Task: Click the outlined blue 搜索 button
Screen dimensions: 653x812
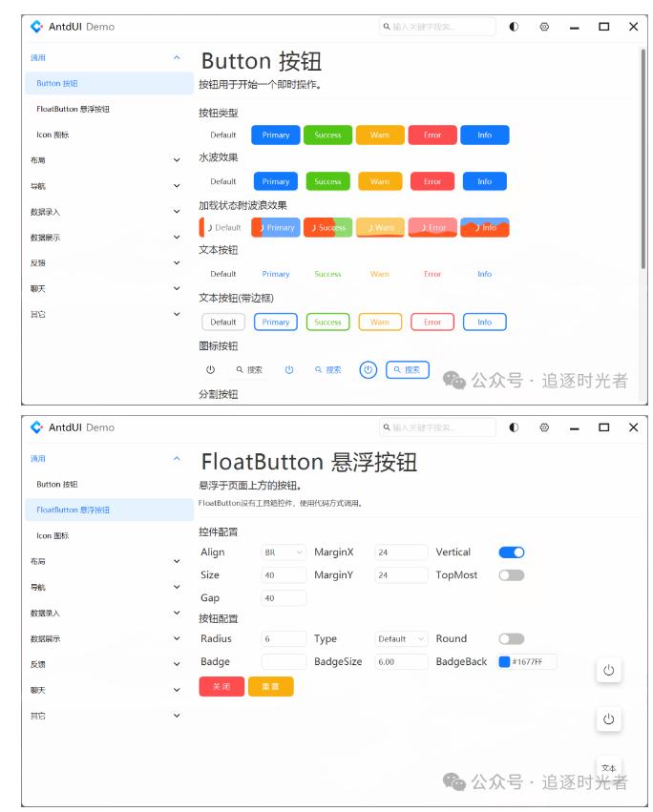Action: click(408, 370)
